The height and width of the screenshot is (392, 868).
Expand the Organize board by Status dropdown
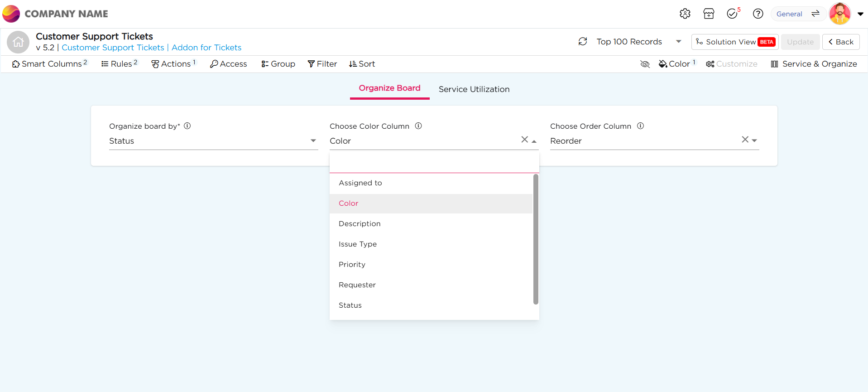tap(313, 140)
